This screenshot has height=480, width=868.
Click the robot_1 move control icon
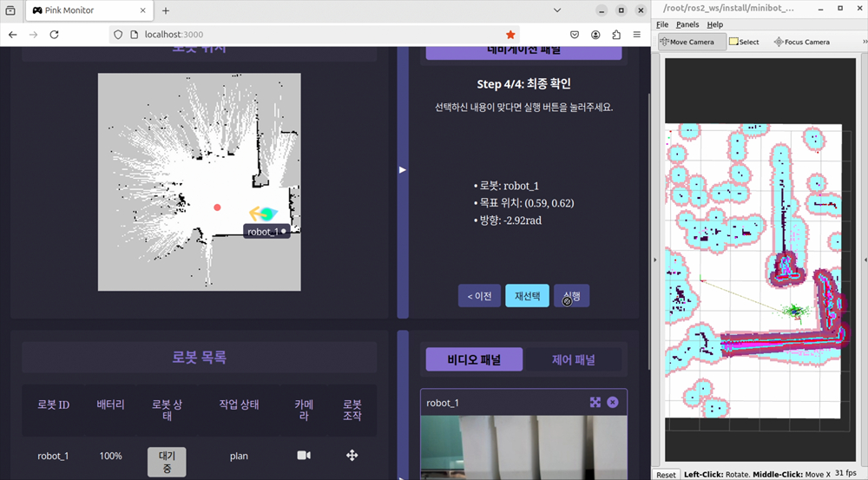[352, 455]
